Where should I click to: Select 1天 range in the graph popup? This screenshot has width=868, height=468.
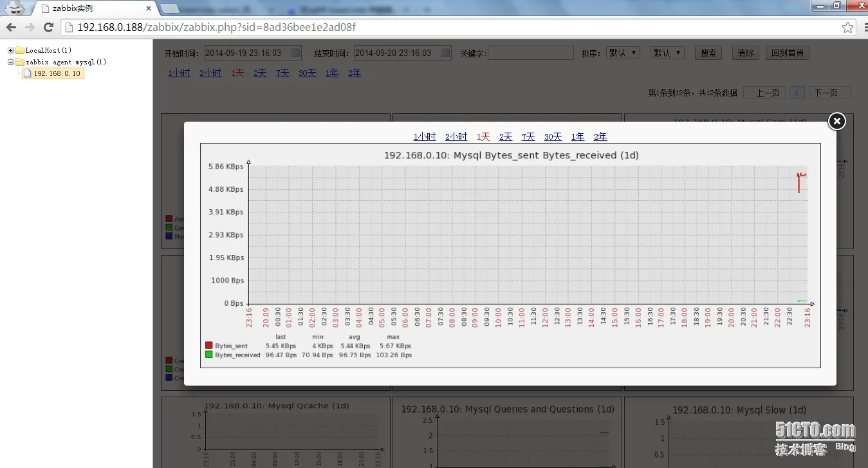tap(483, 136)
